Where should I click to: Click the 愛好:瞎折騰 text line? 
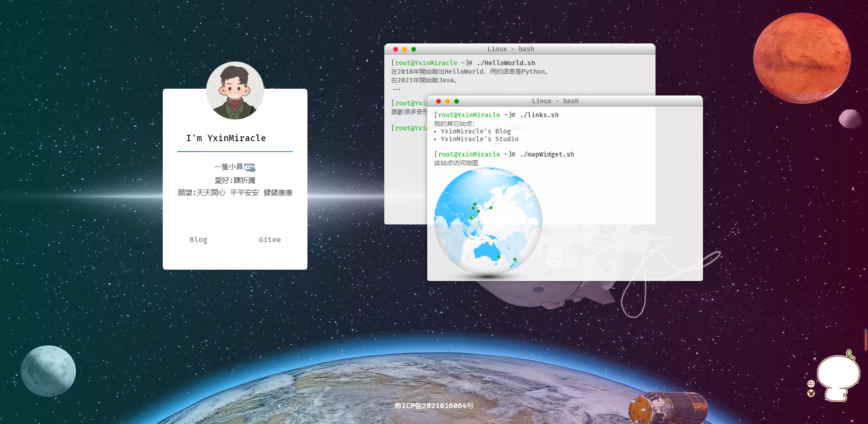tap(235, 180)
